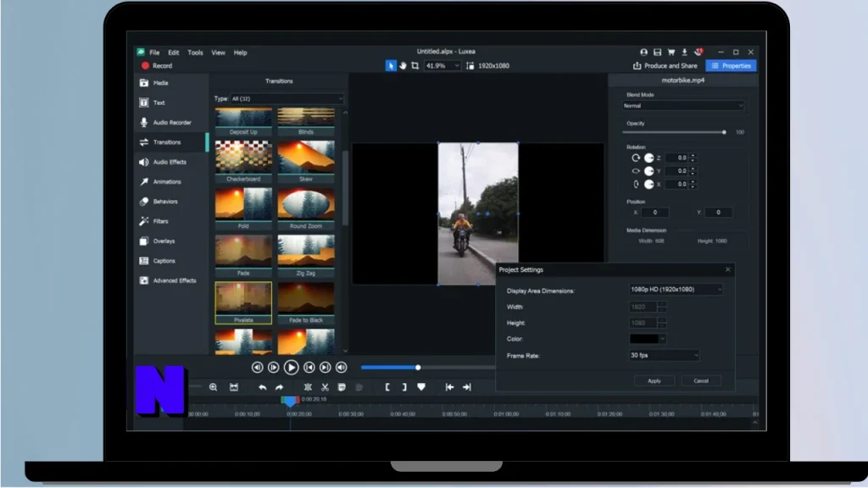Click the Opacity slider handle
The height and width of the screenshot is (488, 868).
(x=724, y=132)
